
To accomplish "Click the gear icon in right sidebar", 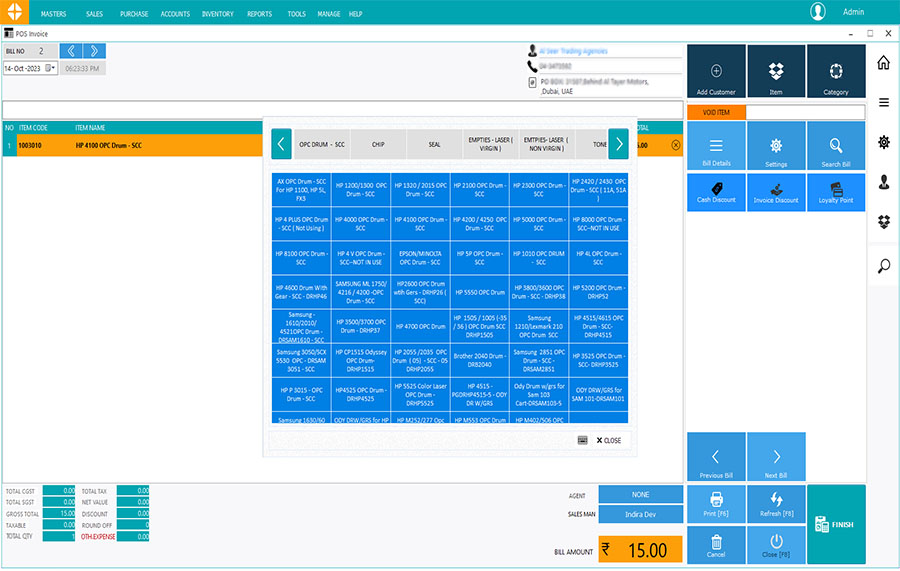I will coord(884,142).
